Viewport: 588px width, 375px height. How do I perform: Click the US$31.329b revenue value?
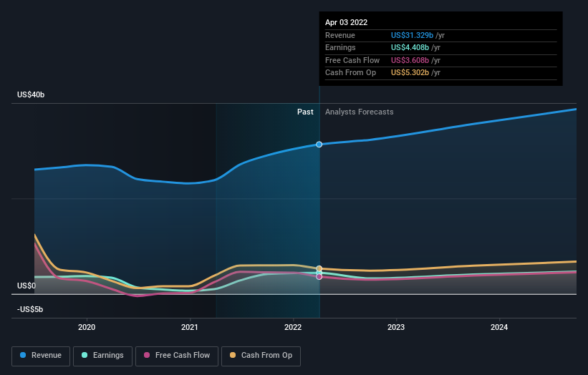[412, 35]
